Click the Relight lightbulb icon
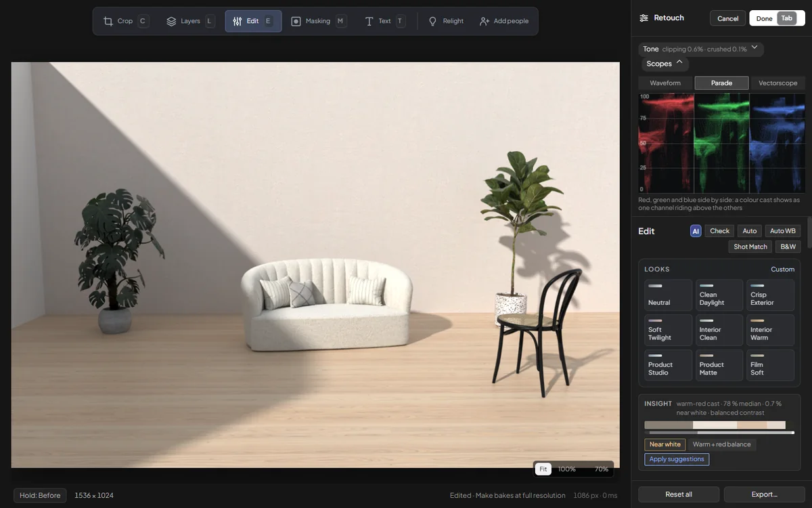The width and height of the screenshot is (812, 508). [433, 21]
